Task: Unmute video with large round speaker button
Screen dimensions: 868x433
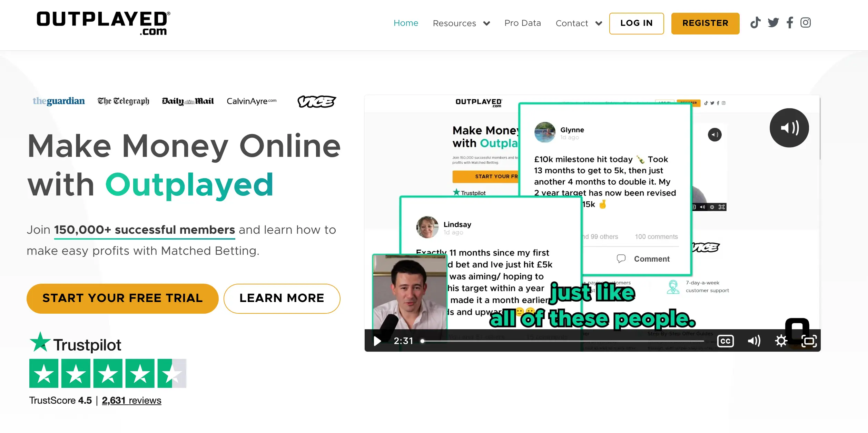Action: point(789,128)
